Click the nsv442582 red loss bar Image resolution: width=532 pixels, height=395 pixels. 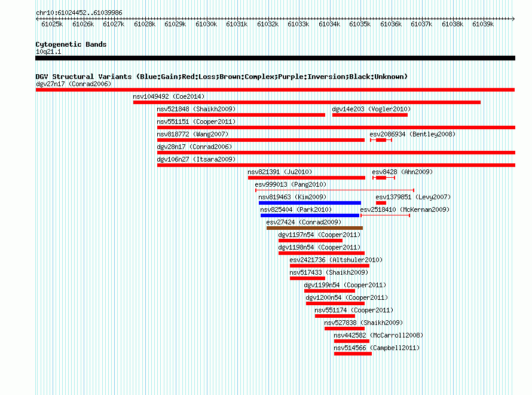coord(351,341)
